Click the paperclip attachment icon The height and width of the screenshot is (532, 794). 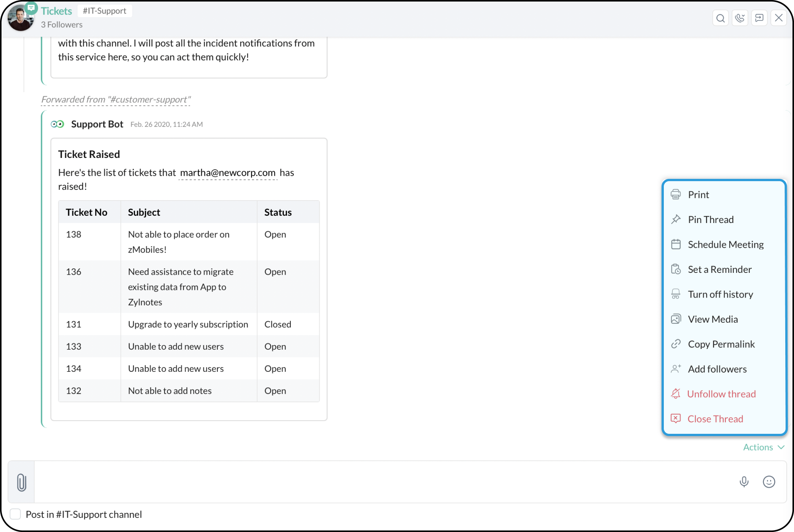coord(22,482)
